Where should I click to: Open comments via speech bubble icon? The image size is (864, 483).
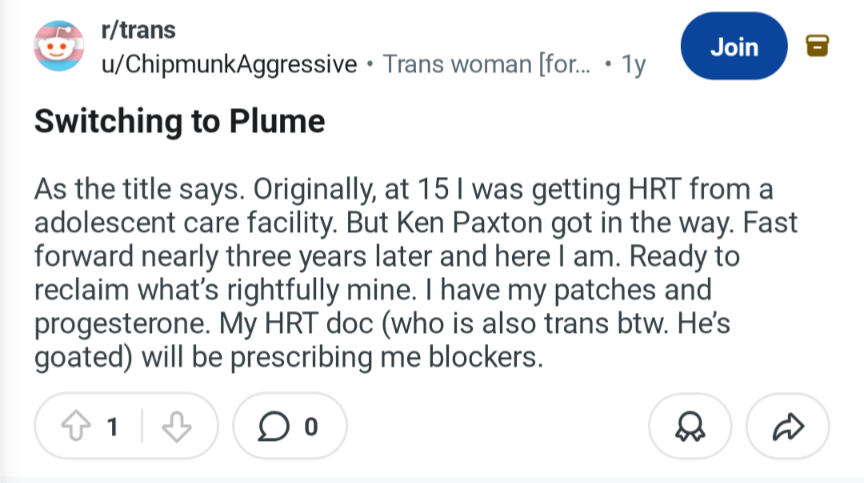pos(273,426)
